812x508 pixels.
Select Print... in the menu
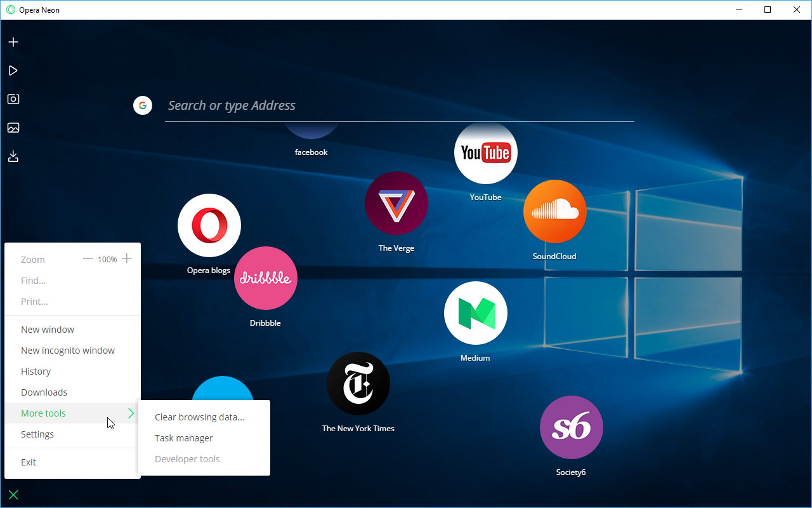point(72,302)
